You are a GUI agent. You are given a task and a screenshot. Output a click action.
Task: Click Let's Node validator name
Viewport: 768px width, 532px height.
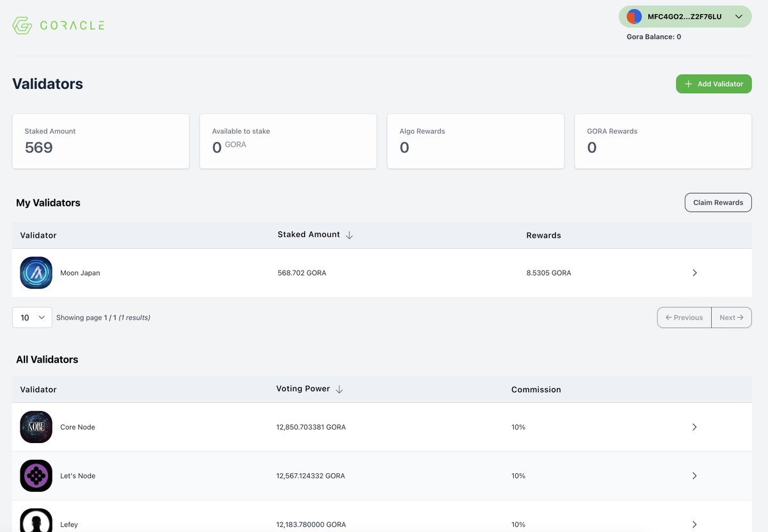click(77, 476)
